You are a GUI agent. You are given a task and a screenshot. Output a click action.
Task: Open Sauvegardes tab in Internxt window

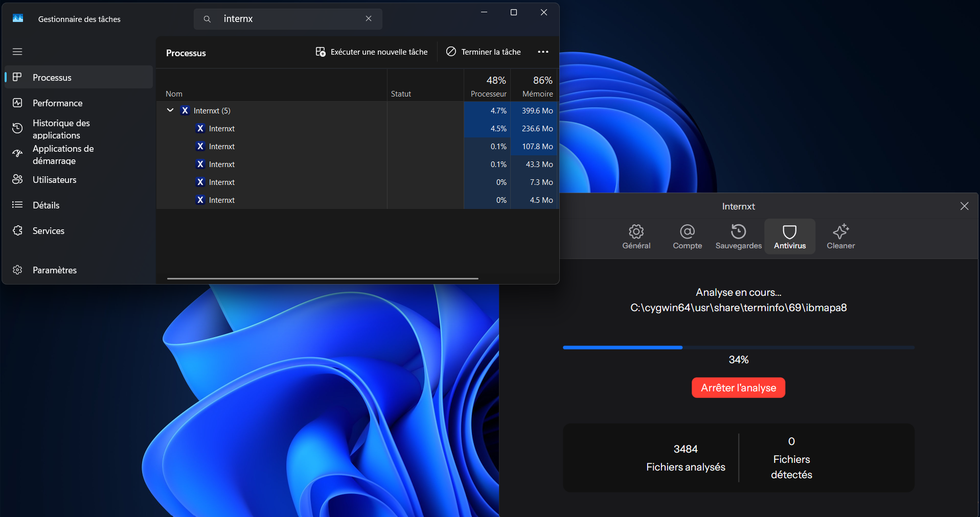point(739,237)
